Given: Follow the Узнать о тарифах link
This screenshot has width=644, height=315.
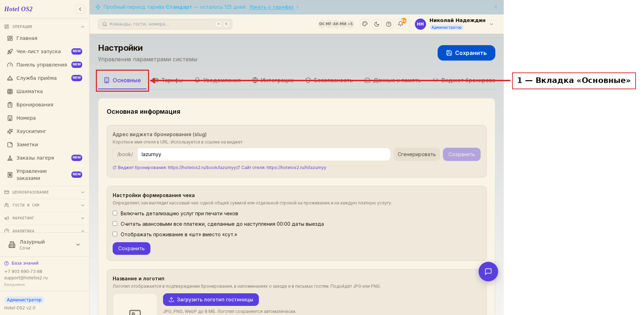Looking at the screenshot, I should pos(271,7).
